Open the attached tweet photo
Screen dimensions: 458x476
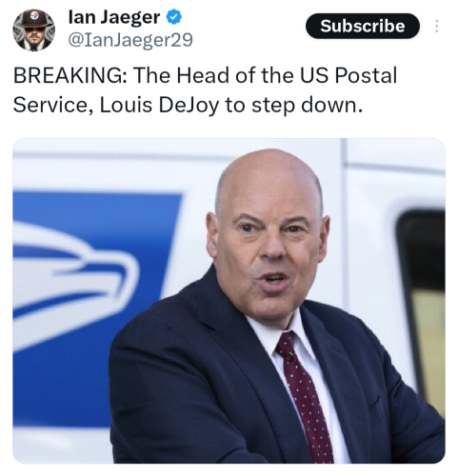point(229,301)
